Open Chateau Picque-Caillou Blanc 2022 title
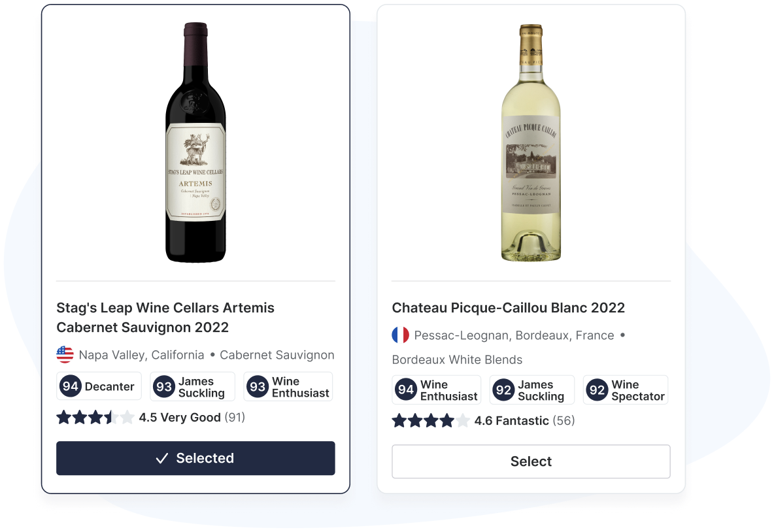 pos(508,308)
